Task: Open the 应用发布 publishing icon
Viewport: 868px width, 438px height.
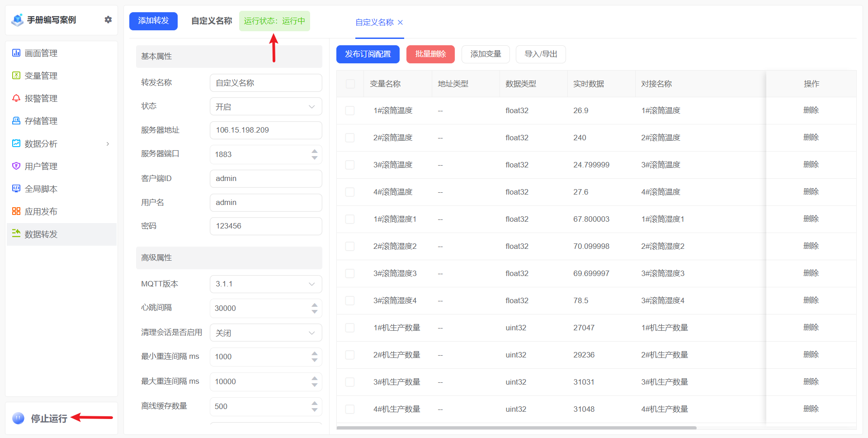Action: 16,211
